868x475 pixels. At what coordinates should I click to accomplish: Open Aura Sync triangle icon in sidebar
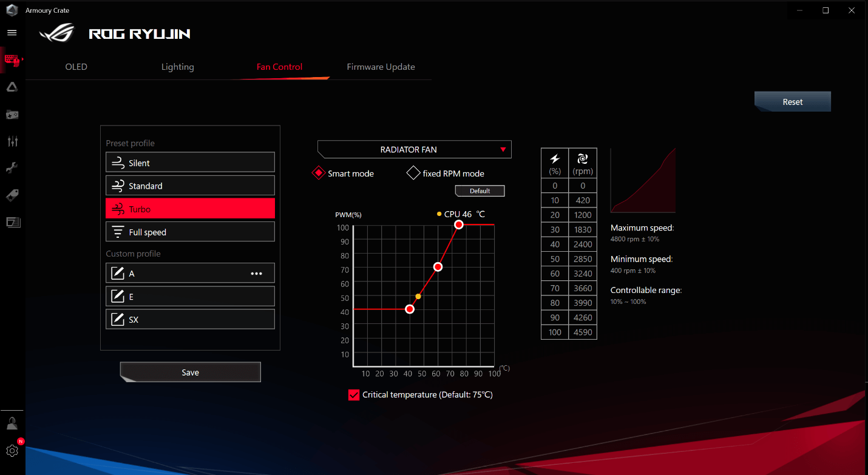tap(12, 87)
